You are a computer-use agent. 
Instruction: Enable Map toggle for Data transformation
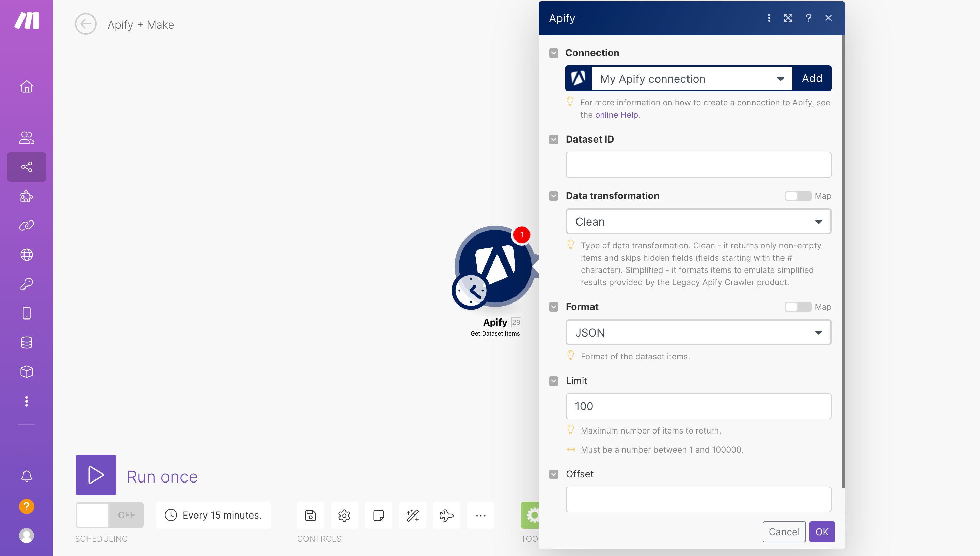[x=797, y=196]
